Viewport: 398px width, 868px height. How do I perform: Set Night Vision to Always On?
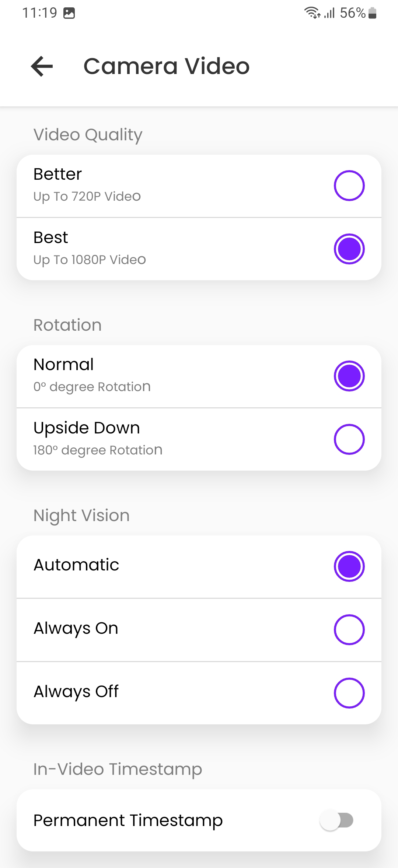point(349,630)
